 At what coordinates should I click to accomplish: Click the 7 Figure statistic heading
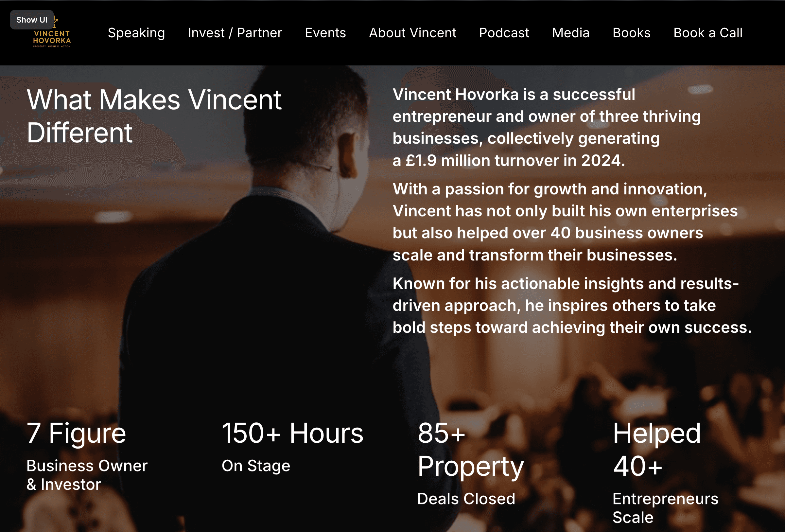[76, 433]
